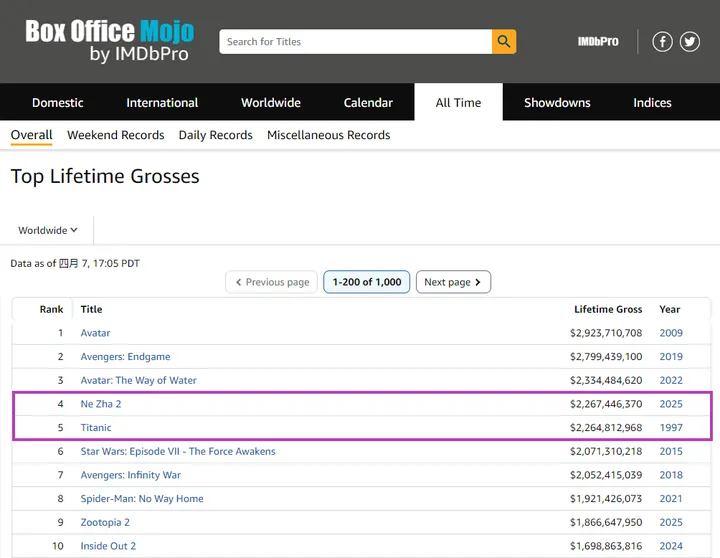Image resolution: width=720 pixels, height=558 pixels.
Task: Expand the Worldwide region dropdown
Action: click(x=48, y=230)
